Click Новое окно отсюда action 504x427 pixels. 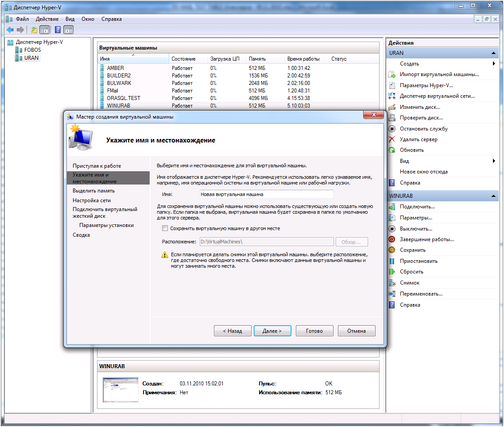coord(424,172)
